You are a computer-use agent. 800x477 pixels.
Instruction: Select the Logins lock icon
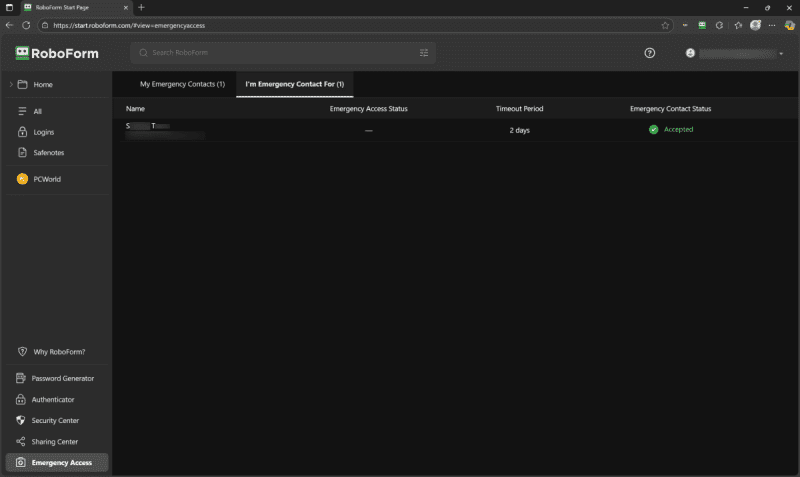pyautogui.click(x=22, y=132)
